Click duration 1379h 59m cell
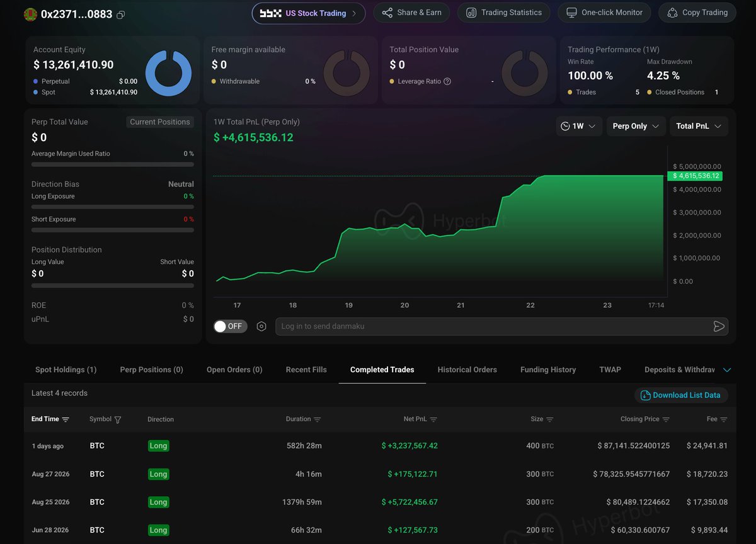This screenshot has height=544, width=756. coord(302,502)
